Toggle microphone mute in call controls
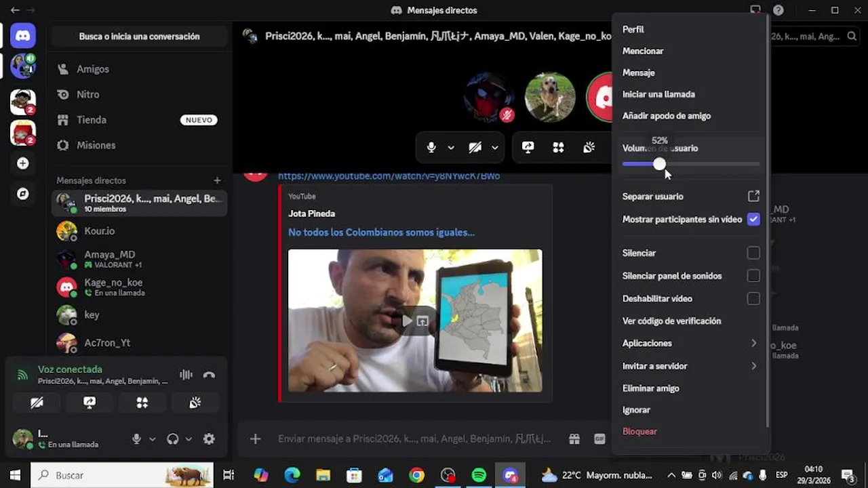The image size is (868, 488). [431, 148]
